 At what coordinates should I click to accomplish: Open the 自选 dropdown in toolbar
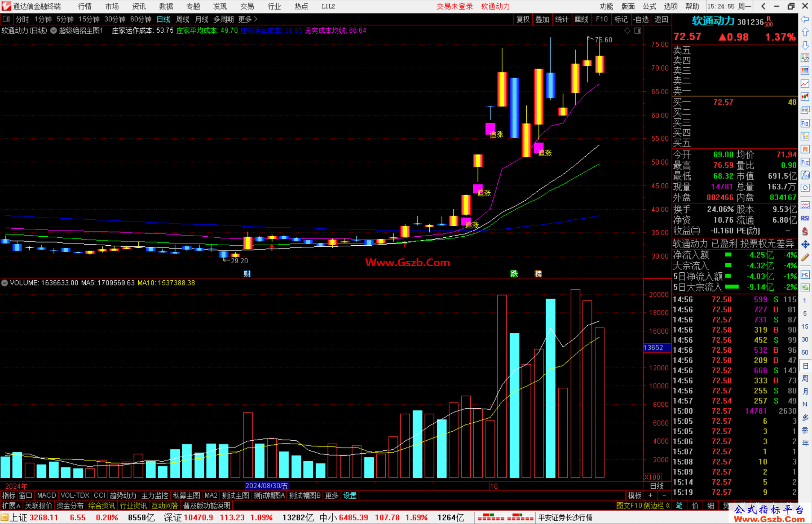[x=641, y=19]
